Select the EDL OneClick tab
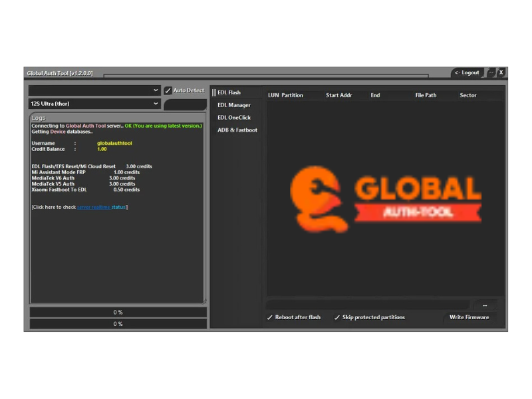The width and height of the screenshot is (532, 399). click(x=234, y=118)
